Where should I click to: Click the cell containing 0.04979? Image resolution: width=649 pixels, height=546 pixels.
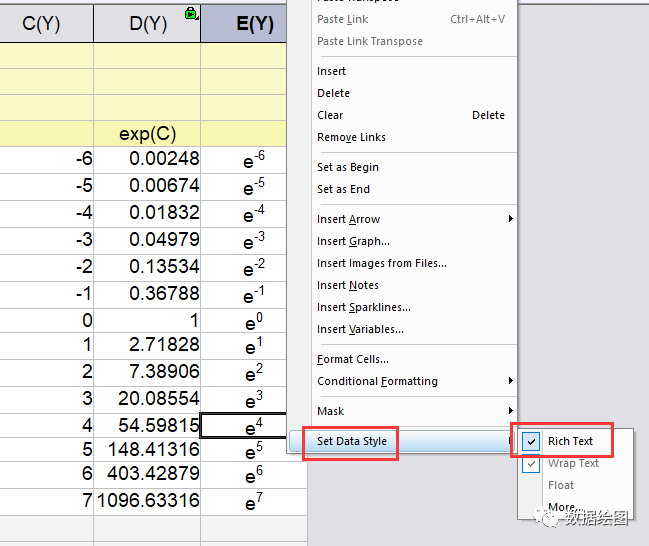click(x=147, y=240)
